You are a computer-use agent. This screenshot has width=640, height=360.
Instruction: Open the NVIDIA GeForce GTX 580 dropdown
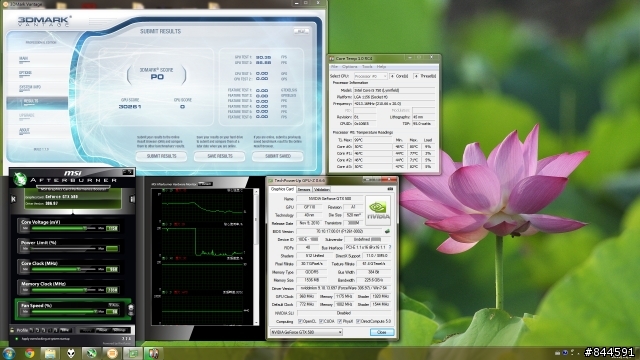[x=306, y=332]
